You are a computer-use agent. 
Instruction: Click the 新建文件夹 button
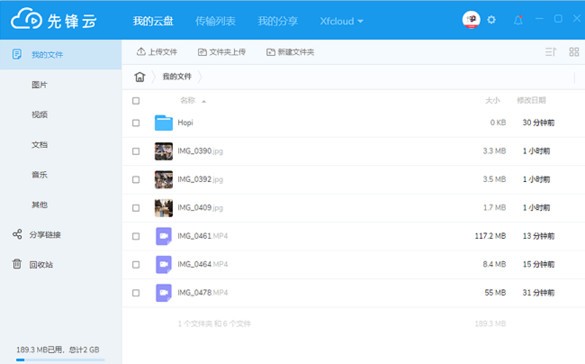290,52
